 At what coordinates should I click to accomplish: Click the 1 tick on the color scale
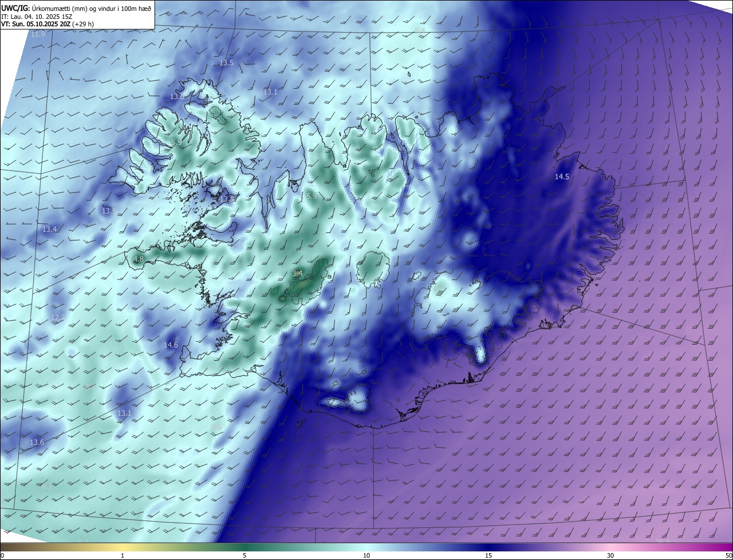(123, 555)
